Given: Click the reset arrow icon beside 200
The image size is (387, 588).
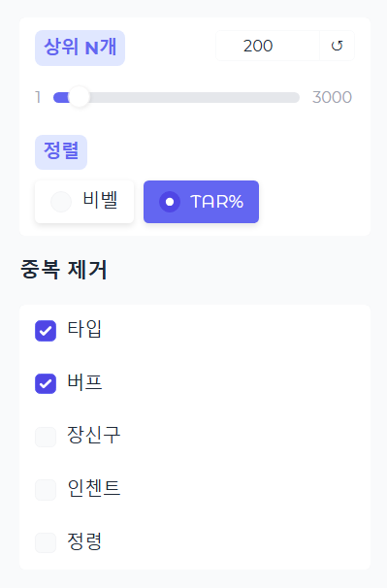Looking at the screenshot, I should 337,46.
